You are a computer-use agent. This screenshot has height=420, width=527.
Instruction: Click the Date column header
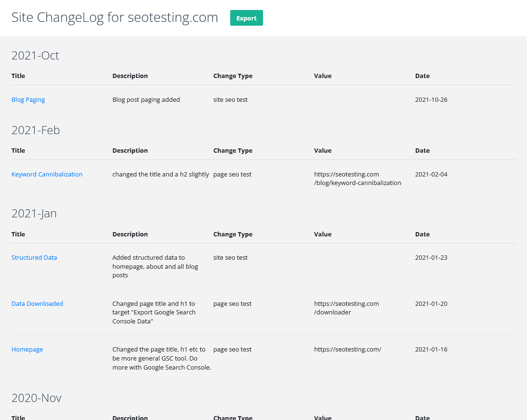(x=422, y=76)
